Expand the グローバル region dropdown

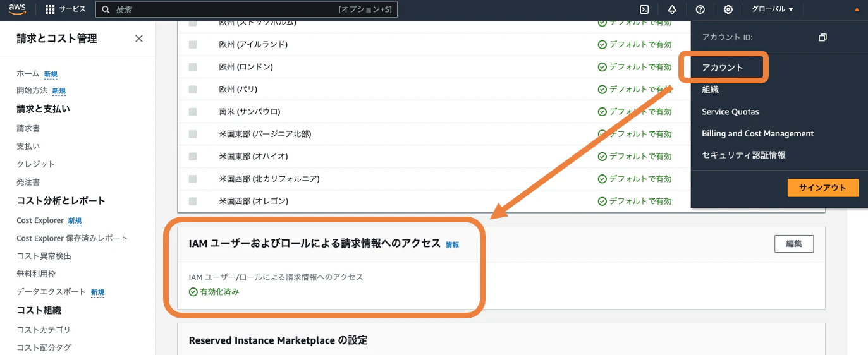coord(773,9)
